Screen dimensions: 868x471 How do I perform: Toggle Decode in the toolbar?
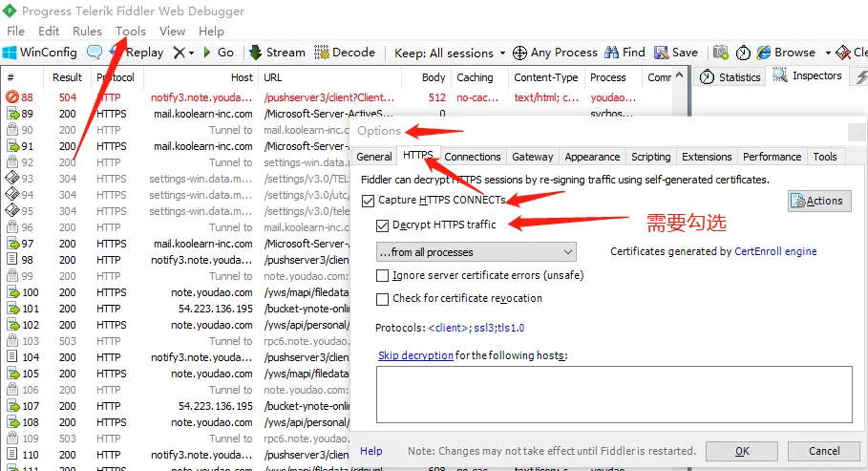345,53
